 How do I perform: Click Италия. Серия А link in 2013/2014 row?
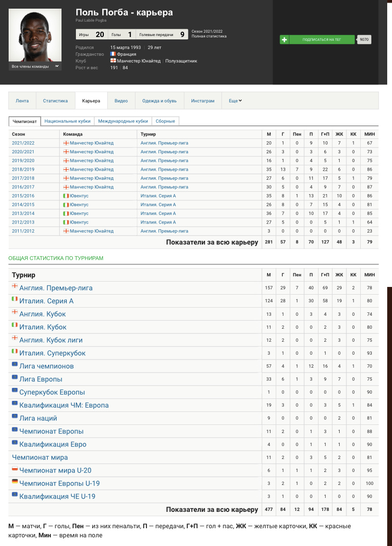pos(158,213)
